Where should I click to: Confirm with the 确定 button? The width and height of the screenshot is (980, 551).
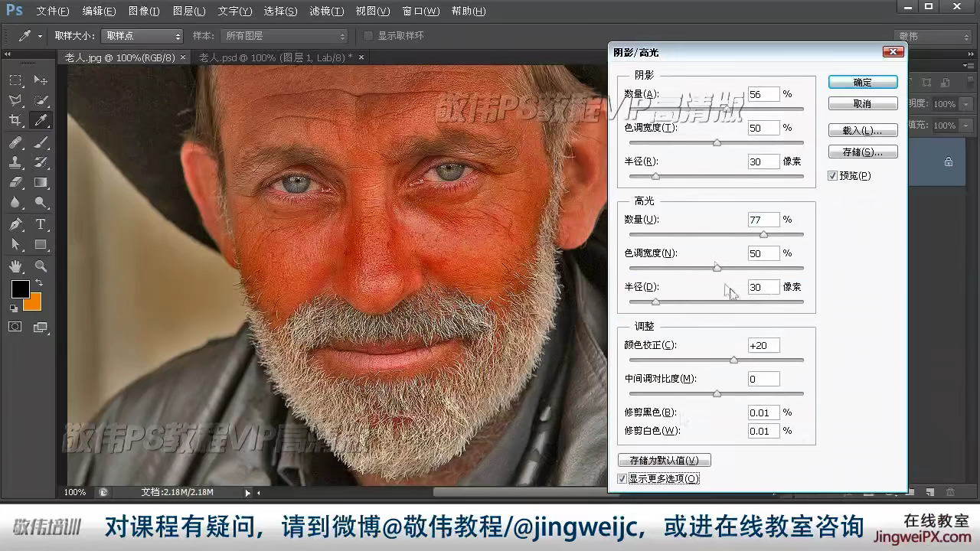[x=863, y=83]
